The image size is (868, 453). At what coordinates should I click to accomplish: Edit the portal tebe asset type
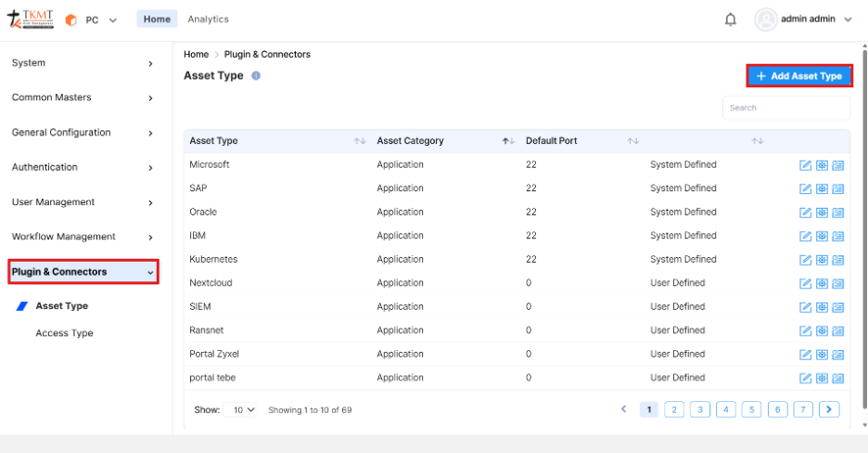(806, 378)
